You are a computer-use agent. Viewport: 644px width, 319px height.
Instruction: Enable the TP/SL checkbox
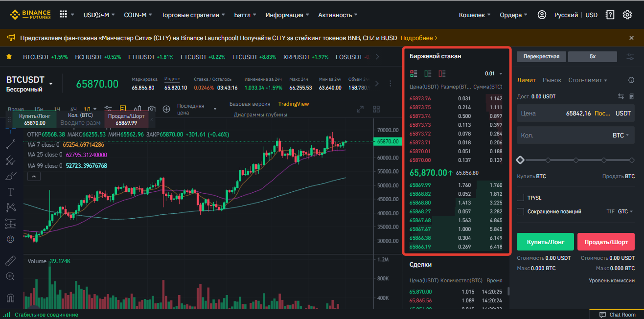click(x=521, y=198)
